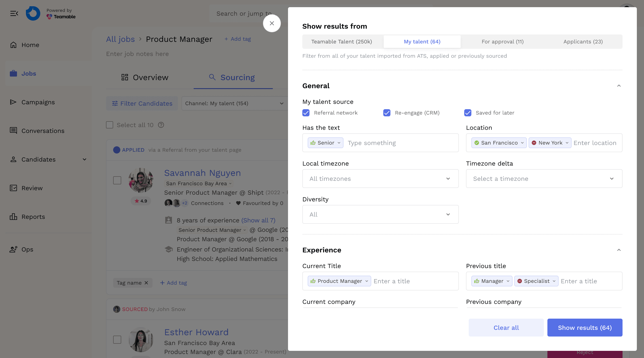Open the Senior text chip dropdown
This screenshot has width=644, height=358.
click(x=339, y=143)
